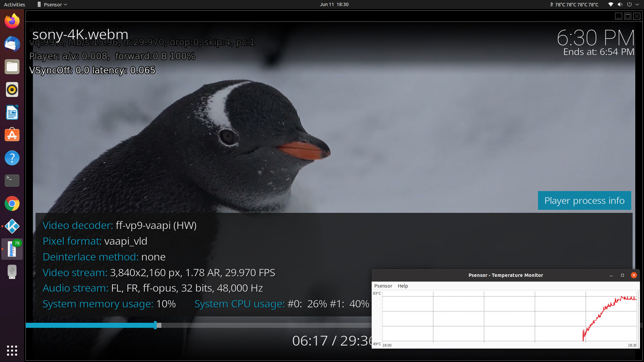Click the 83°C axis label in graph
644x362 pixels.
tap(377, 293)
